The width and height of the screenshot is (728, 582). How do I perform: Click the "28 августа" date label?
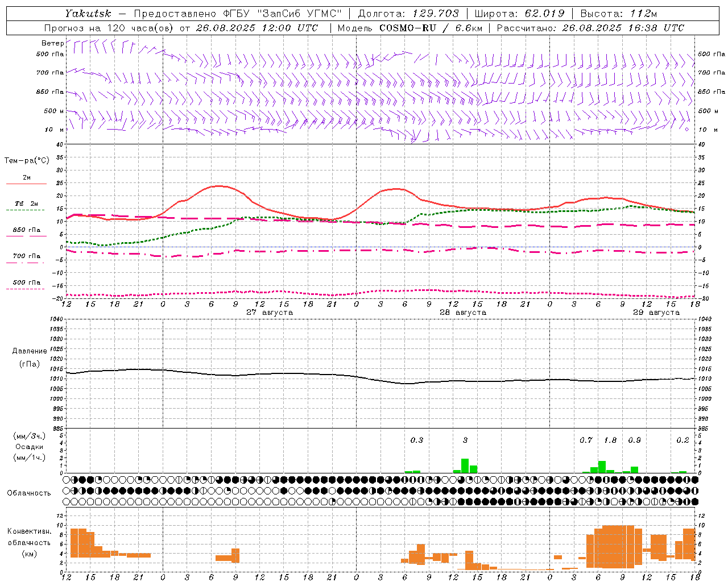click(x=462, y=313)
